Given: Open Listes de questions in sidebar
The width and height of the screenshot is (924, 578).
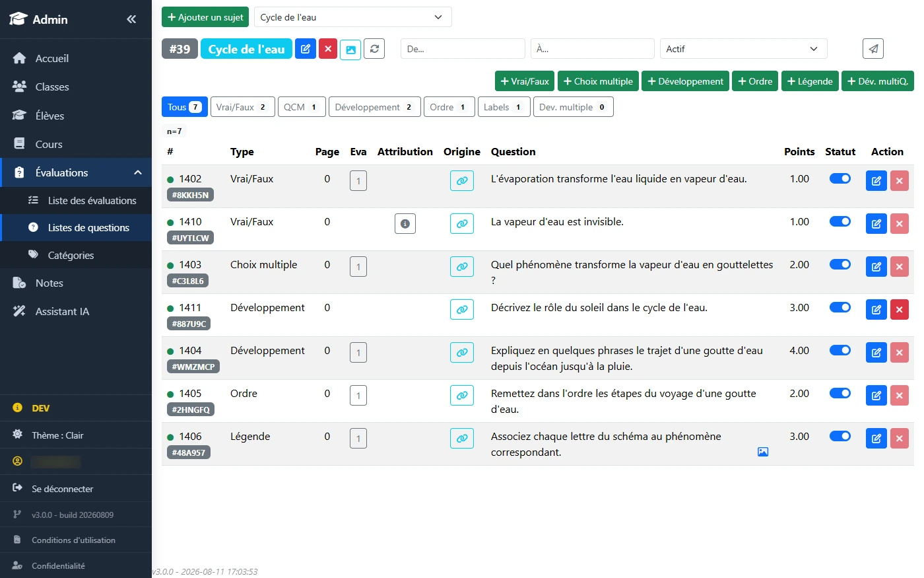Looking at the screenshot, I should 76,228.
